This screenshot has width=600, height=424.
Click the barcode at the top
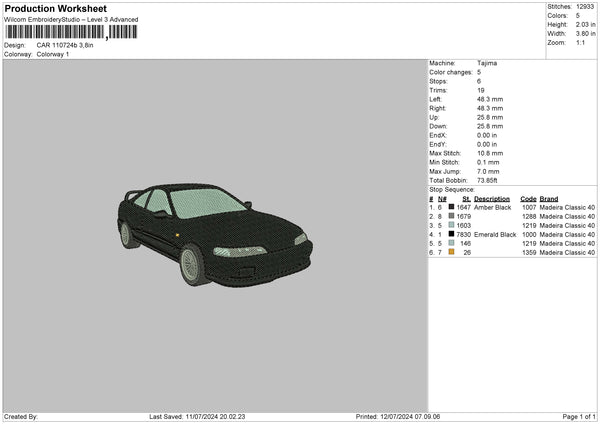(x=70, y=32)
